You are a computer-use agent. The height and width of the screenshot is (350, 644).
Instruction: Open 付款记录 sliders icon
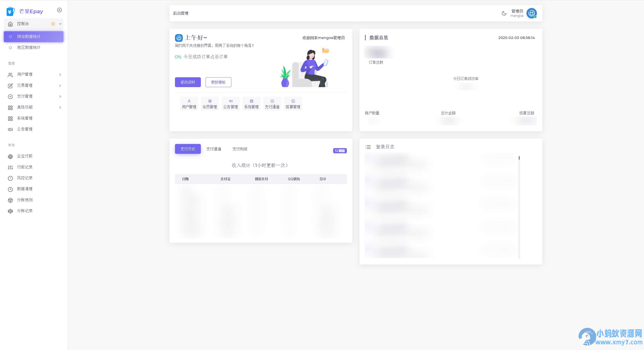pyautogui.click(x=10, y=167)
